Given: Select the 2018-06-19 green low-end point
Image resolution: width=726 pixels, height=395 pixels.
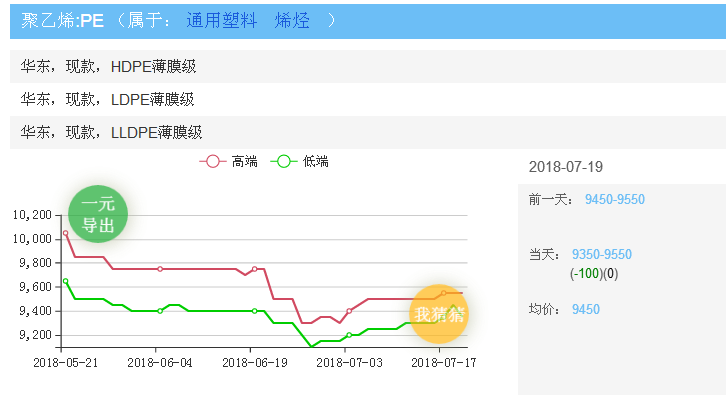Looking at the screenshot, I should coord(255,311).
